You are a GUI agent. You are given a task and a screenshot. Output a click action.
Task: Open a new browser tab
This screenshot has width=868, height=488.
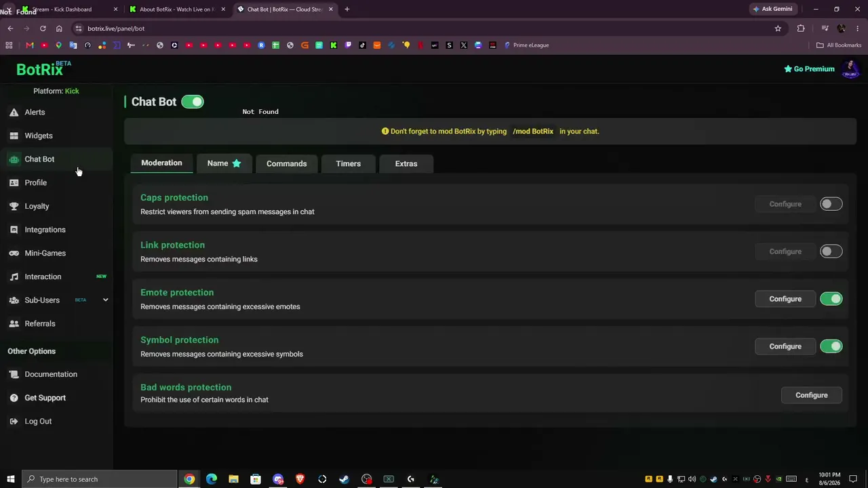[x=347, y=9]
